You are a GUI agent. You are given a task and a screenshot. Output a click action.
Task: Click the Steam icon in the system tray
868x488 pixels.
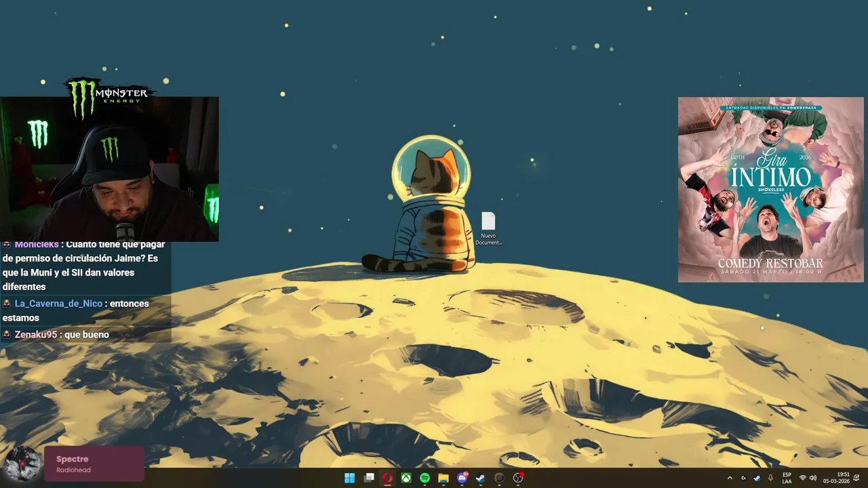coord(757,478)
